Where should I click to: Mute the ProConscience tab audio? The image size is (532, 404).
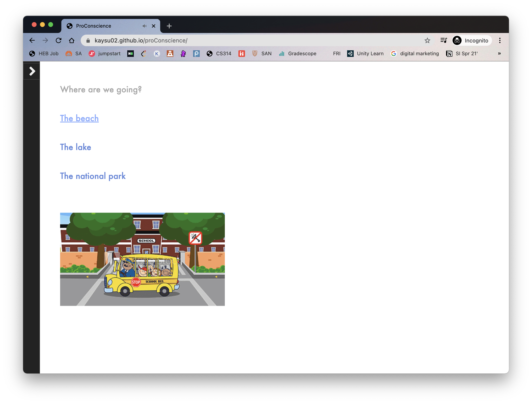[144, 26]
